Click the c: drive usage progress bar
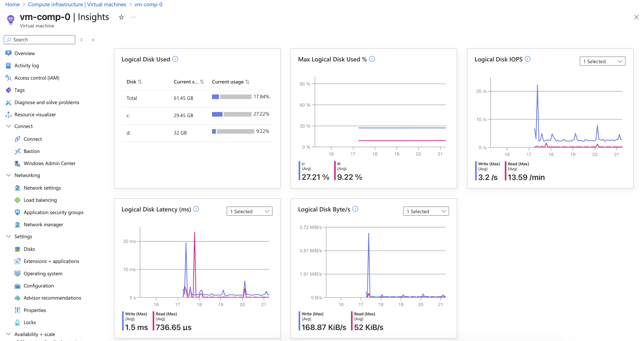644x341 pixels. (x=232, y=114)
